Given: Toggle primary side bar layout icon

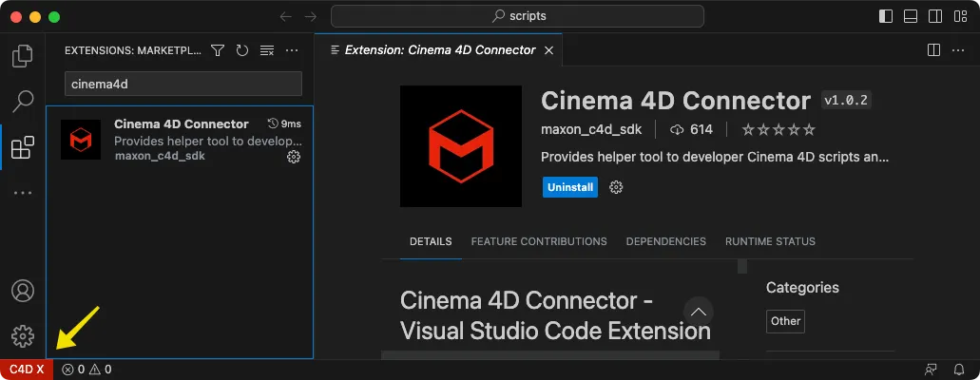Looking at the screenshot, I should click(886, 16).
